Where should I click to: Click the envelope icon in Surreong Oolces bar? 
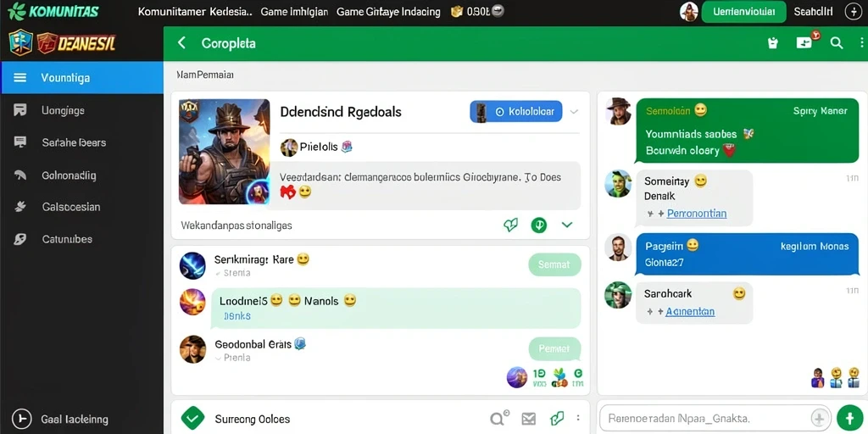[x=529, y=419]
